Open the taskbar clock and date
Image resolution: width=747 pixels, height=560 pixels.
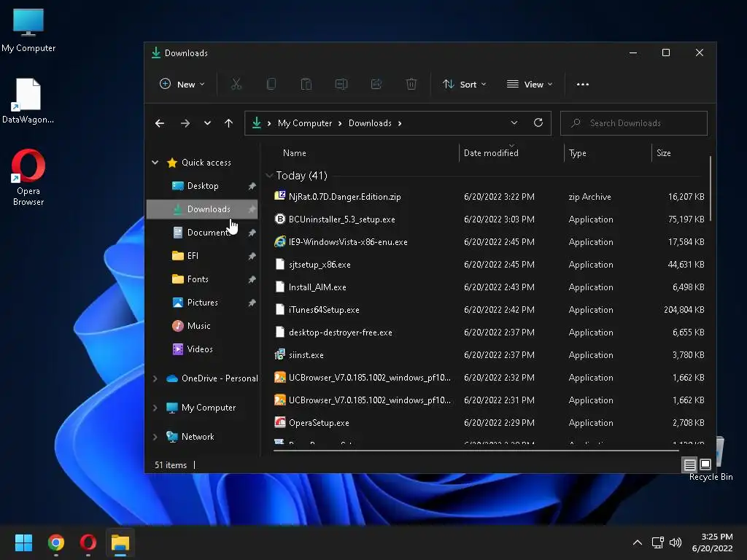(712, 542)
